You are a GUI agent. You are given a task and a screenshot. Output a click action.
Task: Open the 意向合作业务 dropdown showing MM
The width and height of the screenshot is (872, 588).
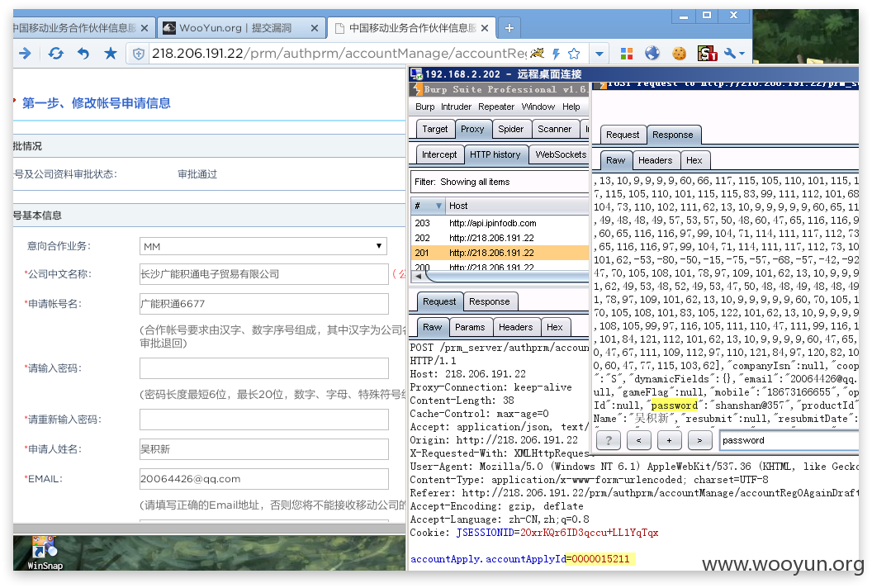coord(263,246)
